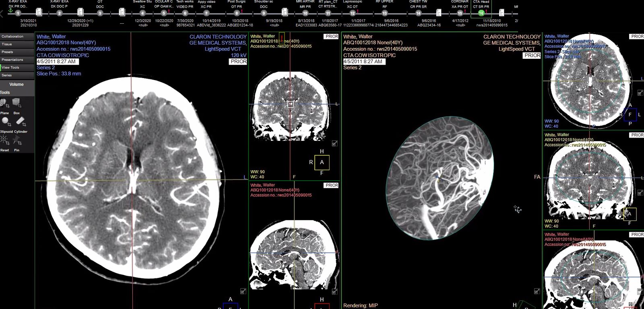Click PRIOR label in the main axial viewport
644x309 pixels.
pyautogui.click(x=238, y=62)
